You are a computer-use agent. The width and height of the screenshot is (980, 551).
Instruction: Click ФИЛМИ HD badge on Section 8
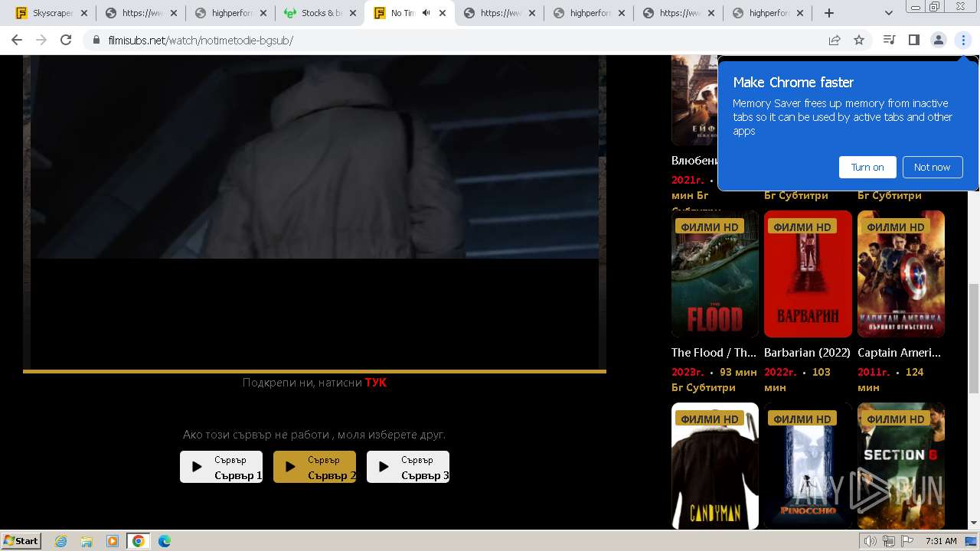coord(896,419)
